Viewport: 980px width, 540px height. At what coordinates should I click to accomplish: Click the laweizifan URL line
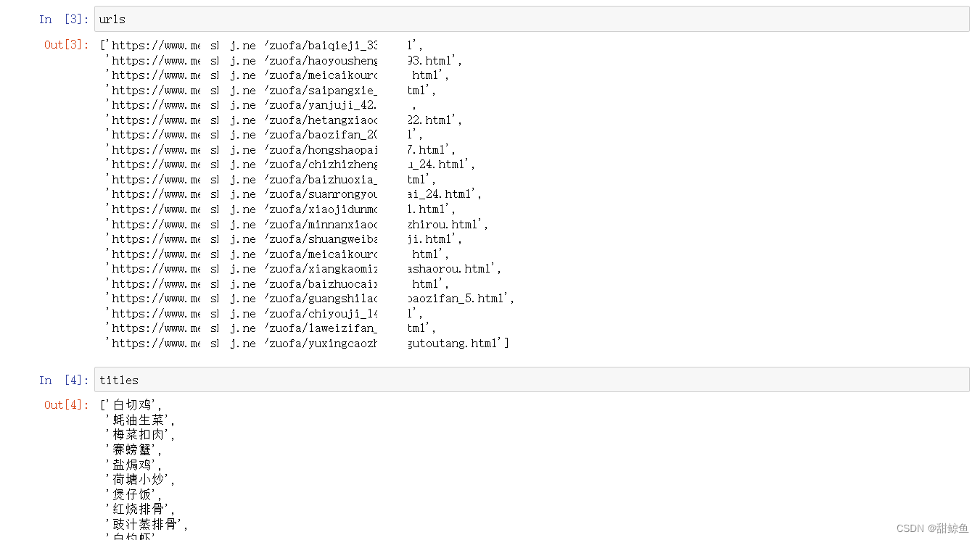pyautogui.click(x=271, y=328)
